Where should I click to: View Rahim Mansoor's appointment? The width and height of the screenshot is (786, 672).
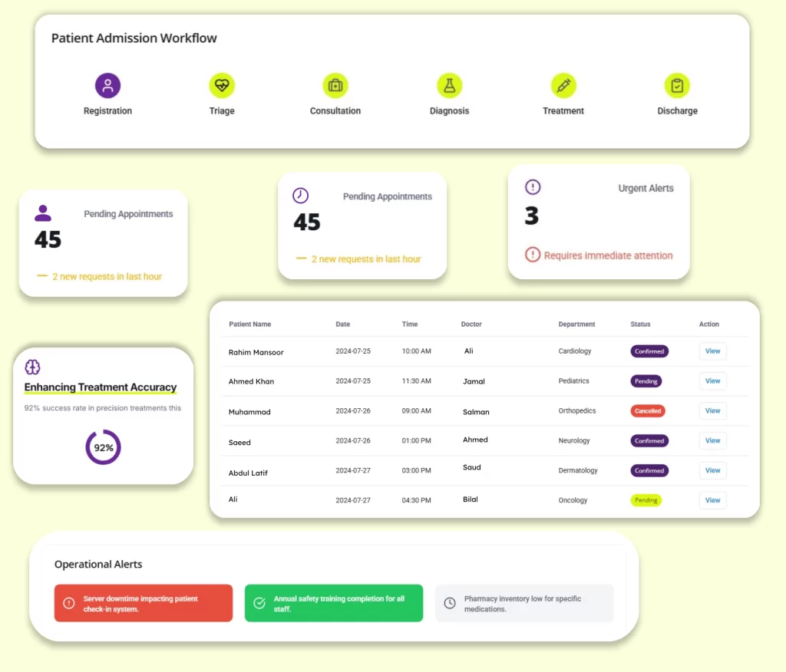tap(712, 351)
